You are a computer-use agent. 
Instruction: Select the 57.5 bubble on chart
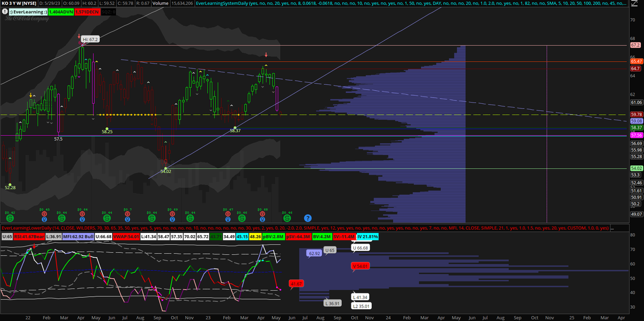[x=58, y=138]
